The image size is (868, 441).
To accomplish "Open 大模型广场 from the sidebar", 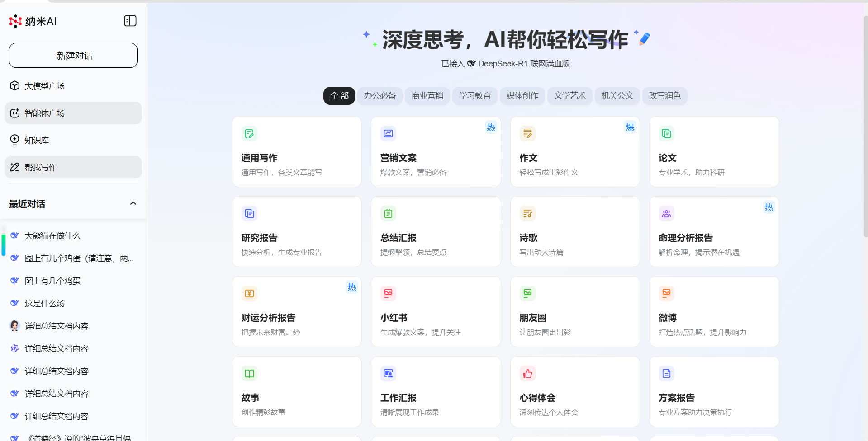I will pyautogui.click(x=44, y=86).
